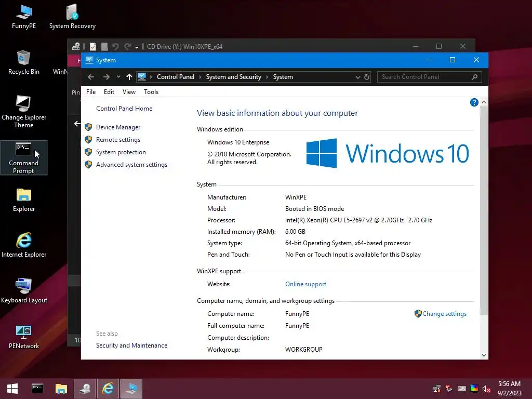This screenshot has height=399, width=532.
Task: Select the PENetwork desktop icon
Action: point(24,337)
